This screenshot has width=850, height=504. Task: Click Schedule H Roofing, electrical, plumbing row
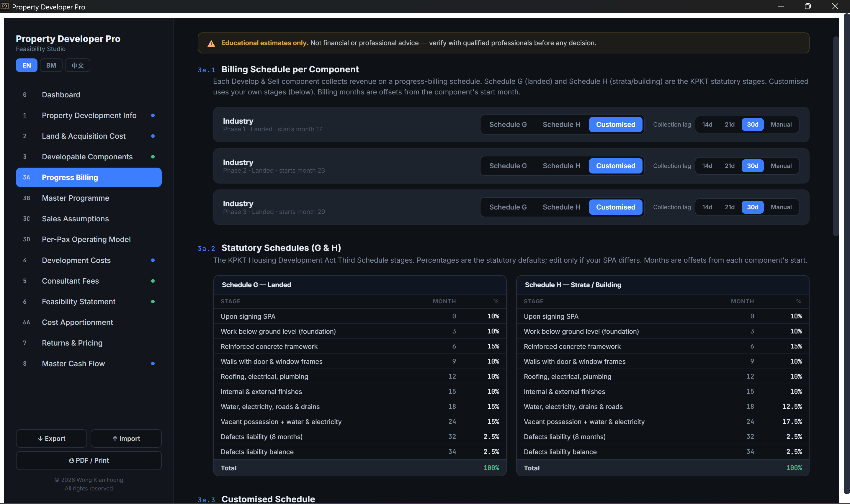click(x=663, y=377)
